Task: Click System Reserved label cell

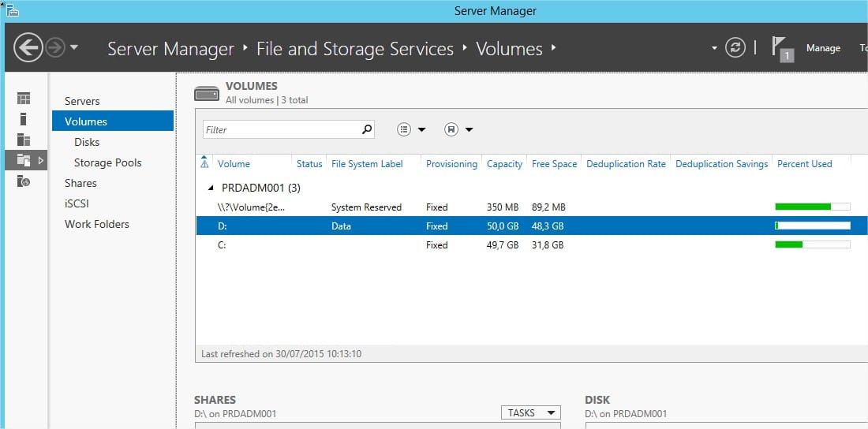Action: tap(366, 207)
